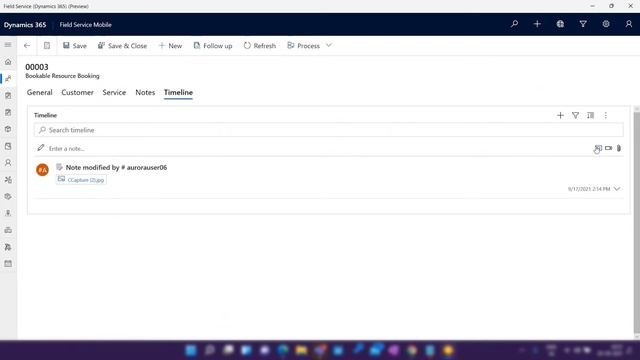640x360 pixels.
Task: Select the Timeline tab
Action: coord(178,92)
